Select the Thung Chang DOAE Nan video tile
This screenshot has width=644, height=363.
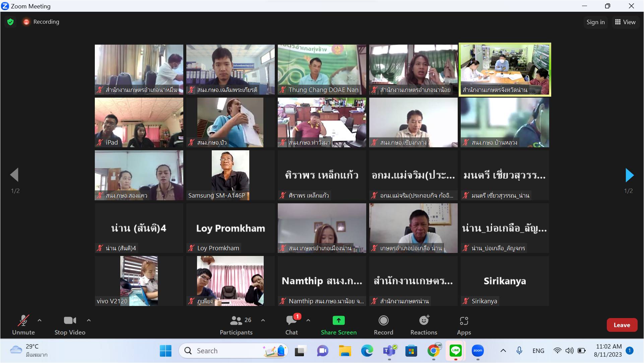322,69
